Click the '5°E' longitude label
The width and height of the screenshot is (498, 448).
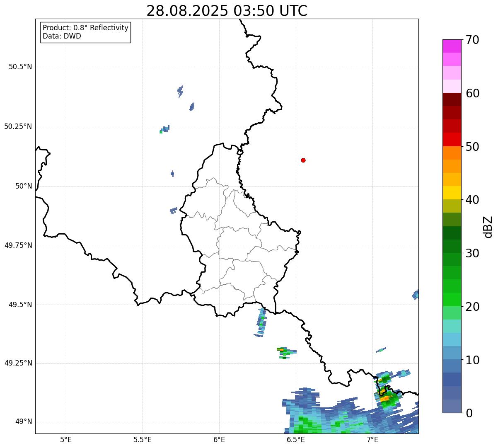point(66,439)
